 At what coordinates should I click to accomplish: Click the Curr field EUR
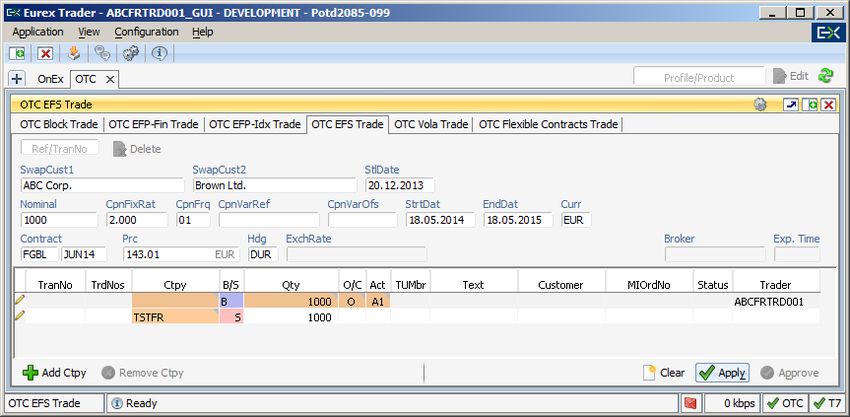coord(576,220)
